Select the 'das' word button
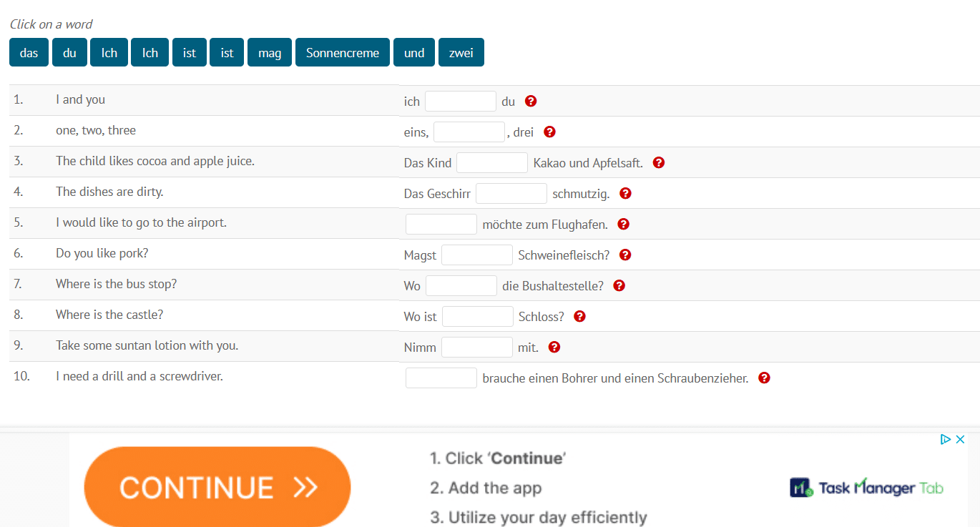 29,52
